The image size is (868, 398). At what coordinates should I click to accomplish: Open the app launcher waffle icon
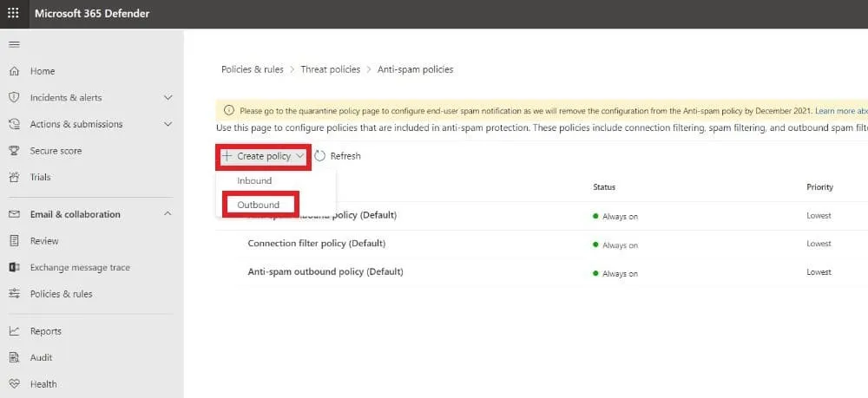13,13
